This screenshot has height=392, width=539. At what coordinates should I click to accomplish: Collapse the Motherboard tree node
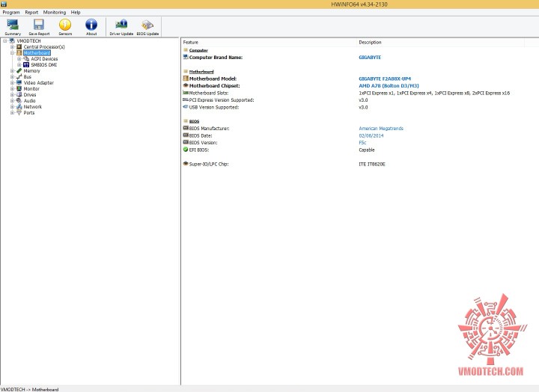pos(13,53)
